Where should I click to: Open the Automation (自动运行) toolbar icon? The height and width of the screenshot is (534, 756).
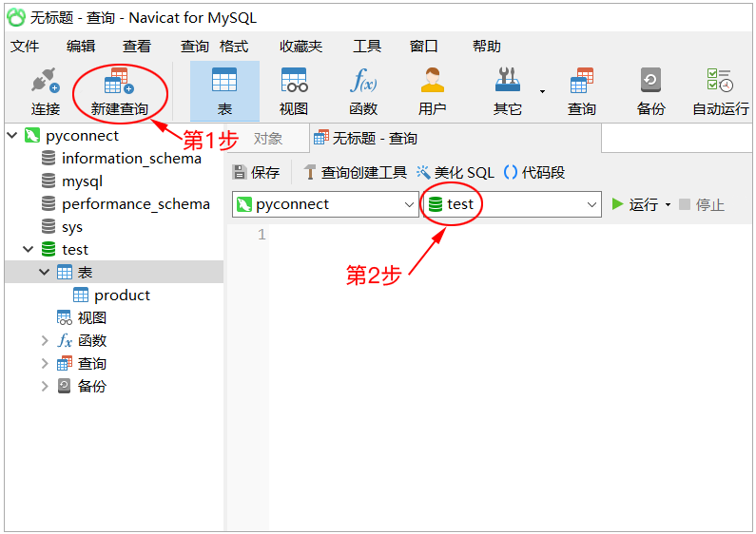point(720,81)
